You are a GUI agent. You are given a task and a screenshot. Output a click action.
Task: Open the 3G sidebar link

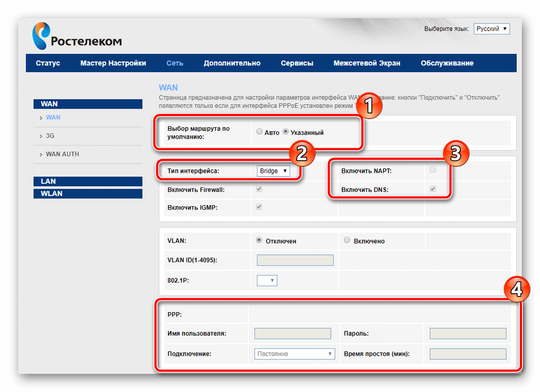pos(50,136)
